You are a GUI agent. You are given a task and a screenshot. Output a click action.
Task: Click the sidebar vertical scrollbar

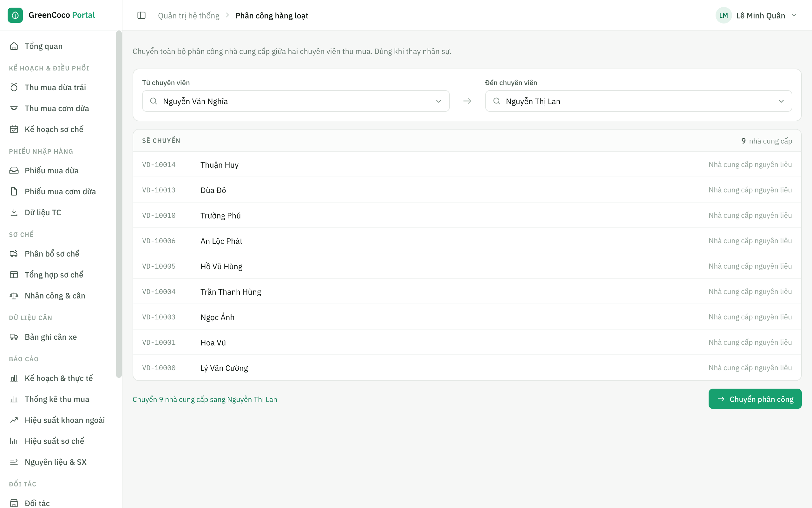[118, 204]
